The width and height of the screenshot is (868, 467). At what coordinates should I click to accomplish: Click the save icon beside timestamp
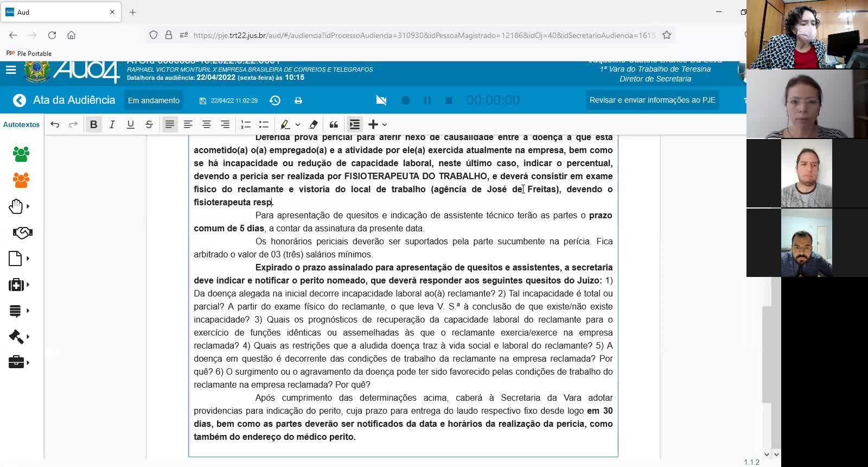point(203,101)
